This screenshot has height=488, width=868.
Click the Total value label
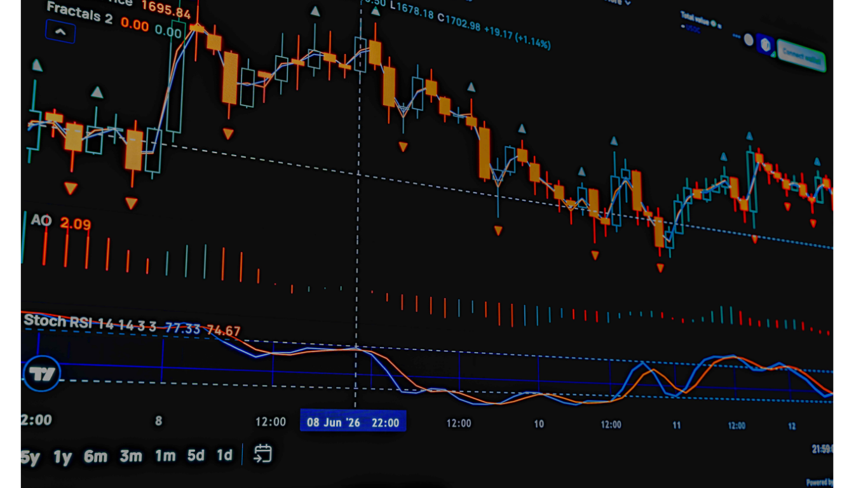[x=695, y=18]
